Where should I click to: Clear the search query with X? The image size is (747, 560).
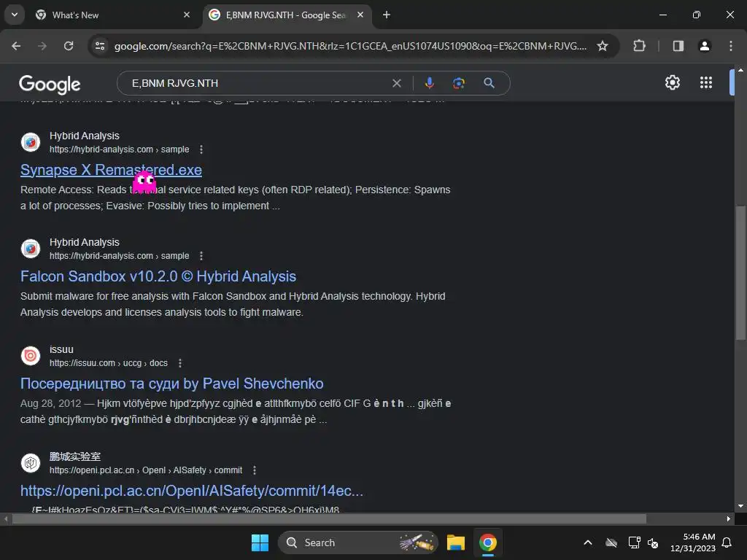pyautogui.click(x=396, y=83)
